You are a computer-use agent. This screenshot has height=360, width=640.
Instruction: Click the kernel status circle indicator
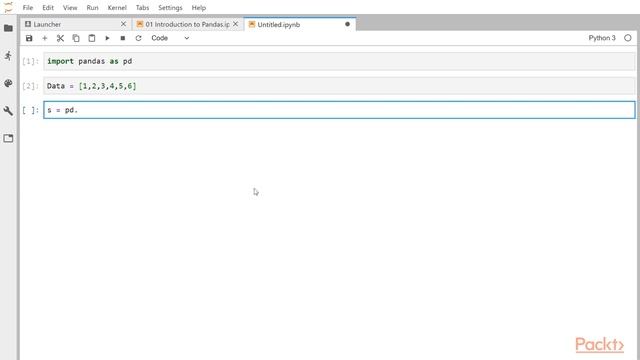628,38
